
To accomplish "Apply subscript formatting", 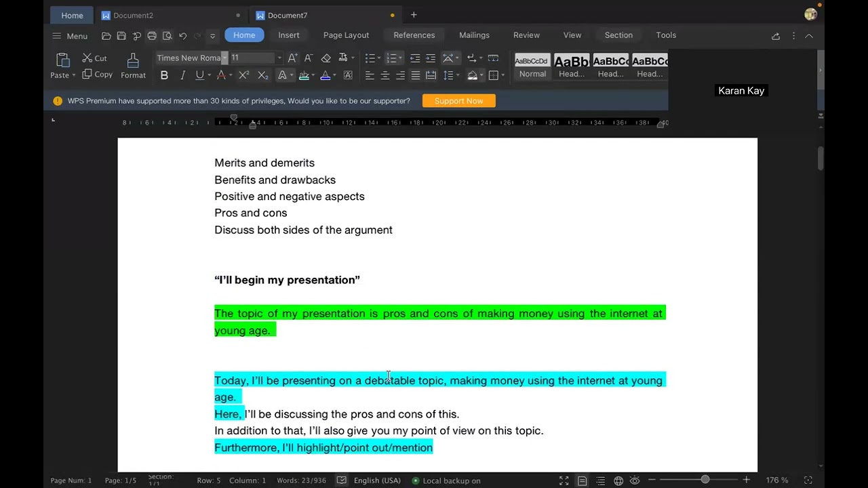I will (x=263, y=75).
